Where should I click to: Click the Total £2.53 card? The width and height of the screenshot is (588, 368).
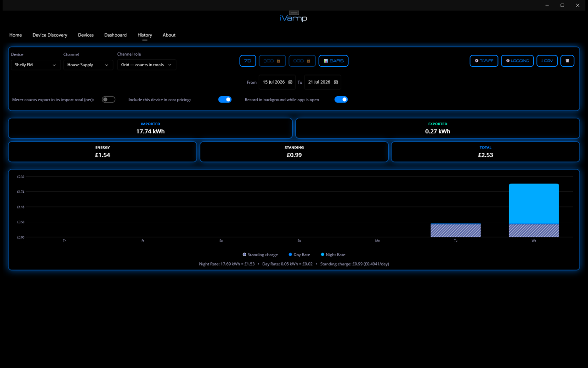(486, 152)
